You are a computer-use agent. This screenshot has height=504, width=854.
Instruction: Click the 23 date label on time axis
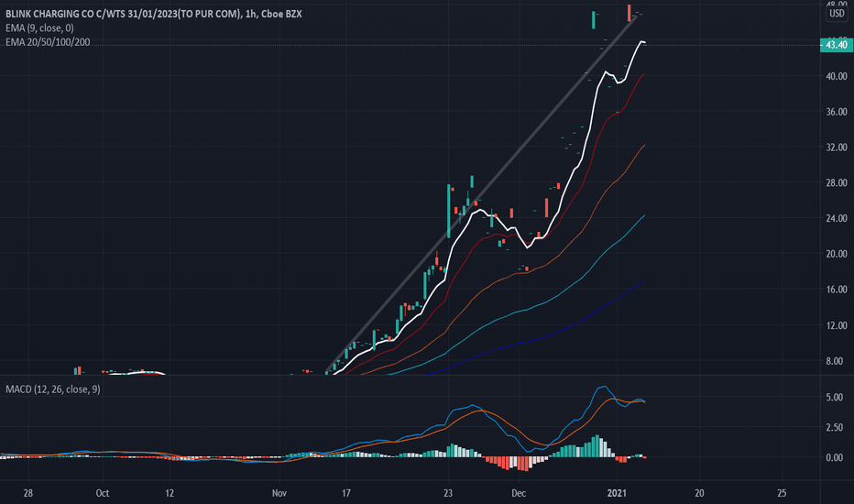448,493
